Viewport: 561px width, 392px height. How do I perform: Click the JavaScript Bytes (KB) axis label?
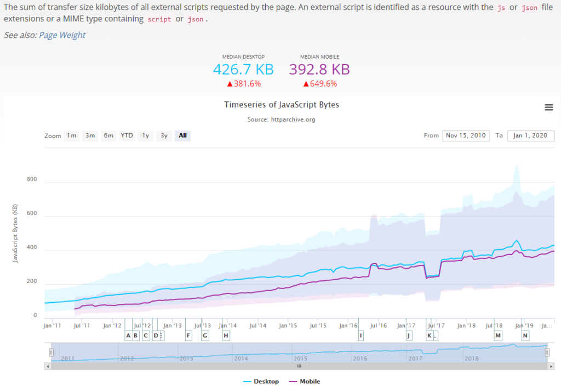(x=15, y=234)
